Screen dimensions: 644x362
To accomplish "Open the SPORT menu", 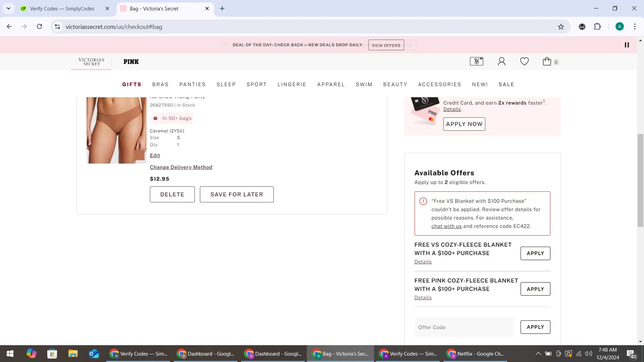I will point(257,84).
